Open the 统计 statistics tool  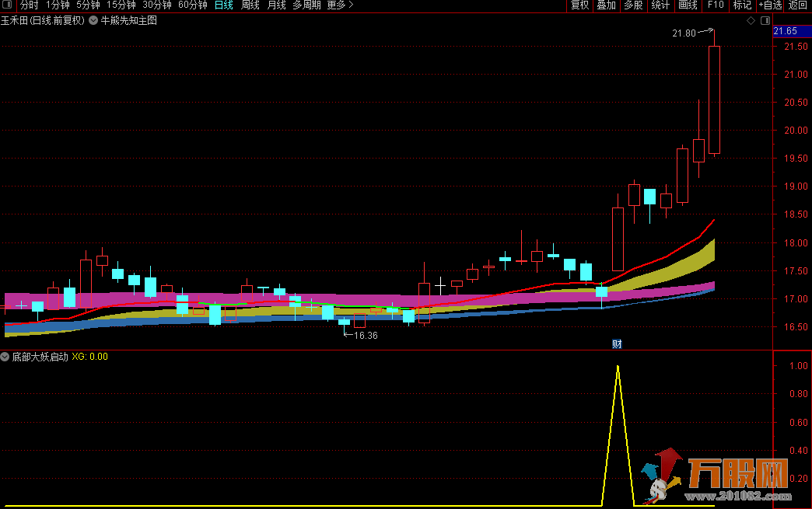click(660, 5)
